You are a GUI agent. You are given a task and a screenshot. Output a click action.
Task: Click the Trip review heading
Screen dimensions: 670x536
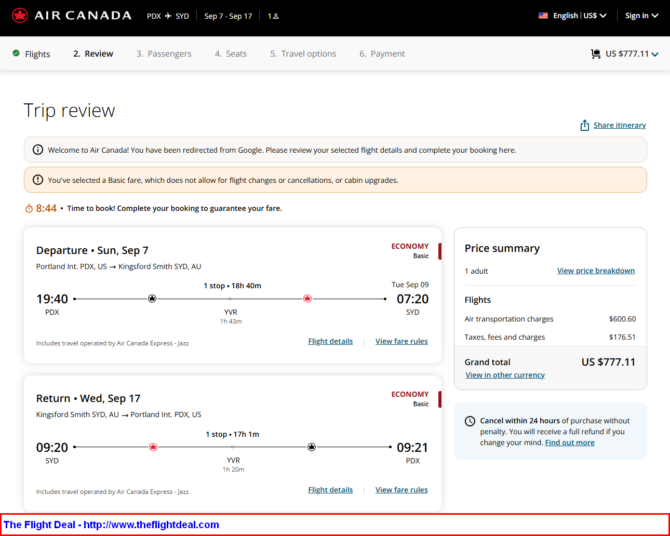[69, 110]
